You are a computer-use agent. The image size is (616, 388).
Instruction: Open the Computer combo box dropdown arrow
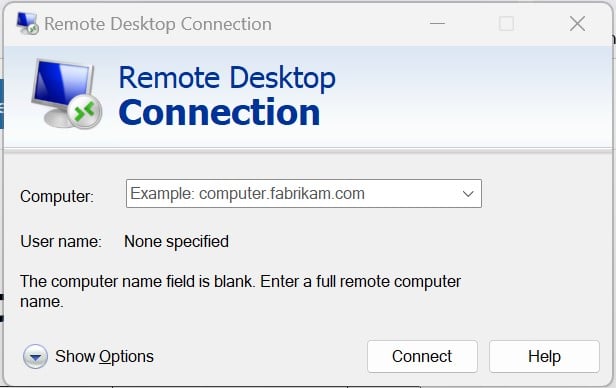coord(468,194)
